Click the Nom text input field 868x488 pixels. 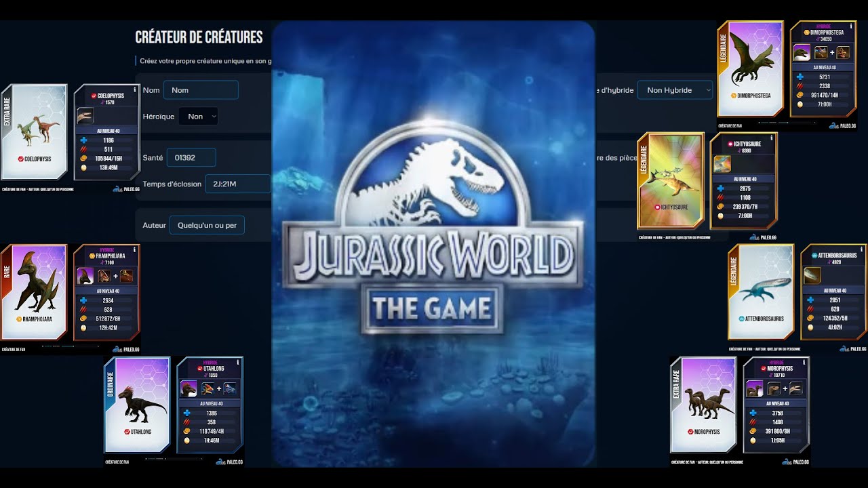pos(201,90)
